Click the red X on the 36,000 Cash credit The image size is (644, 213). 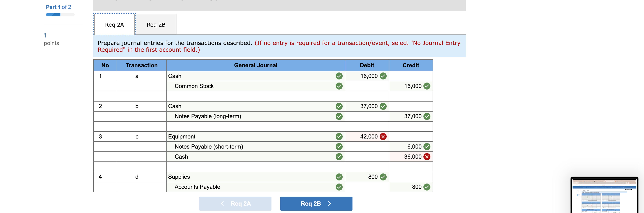pos(427,157)
